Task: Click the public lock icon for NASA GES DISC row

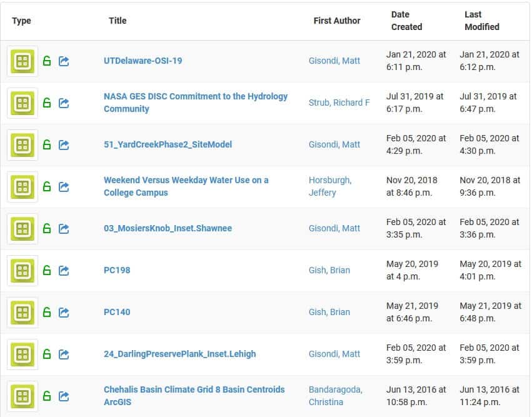Action: 47,103
